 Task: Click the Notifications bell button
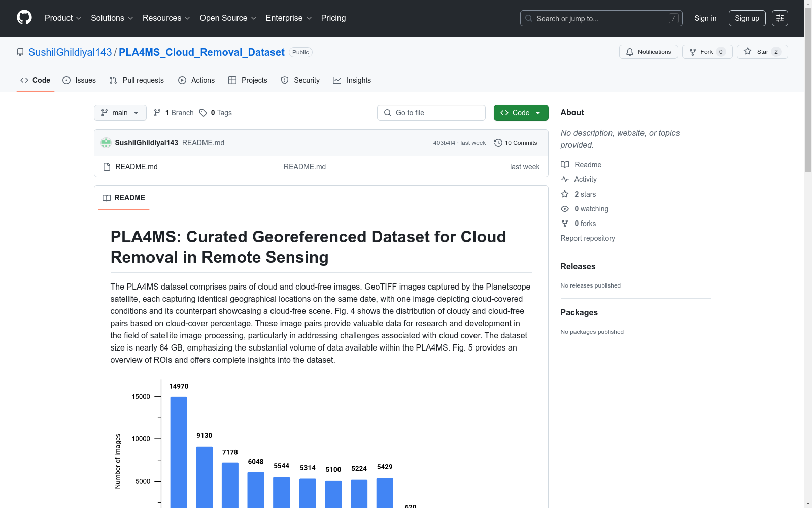click(648, 52)
